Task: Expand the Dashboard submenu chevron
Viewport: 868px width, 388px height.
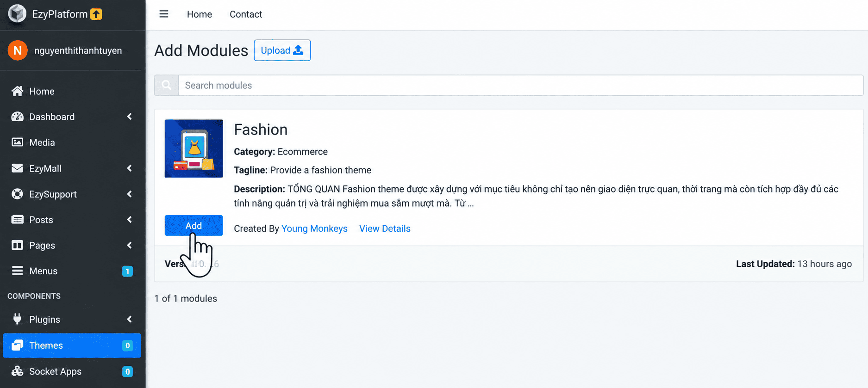Action: [130, 117]
